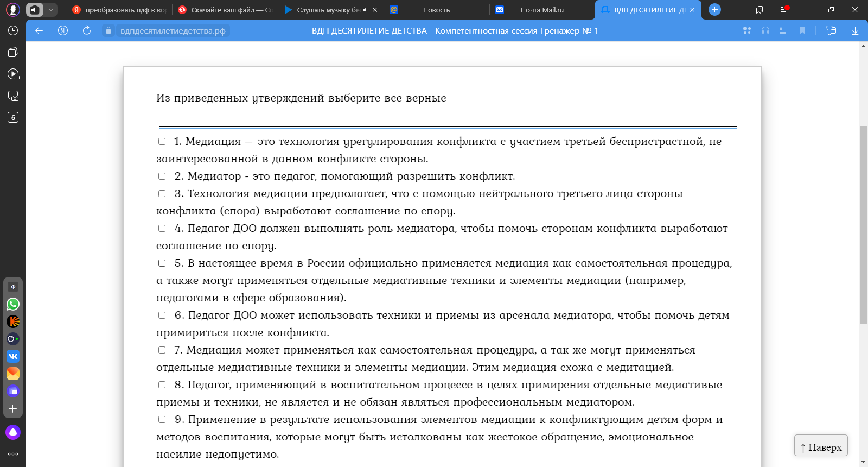Check statement 1 about Медиация технология
Screen dimensions: 868x467
point(162,141)
